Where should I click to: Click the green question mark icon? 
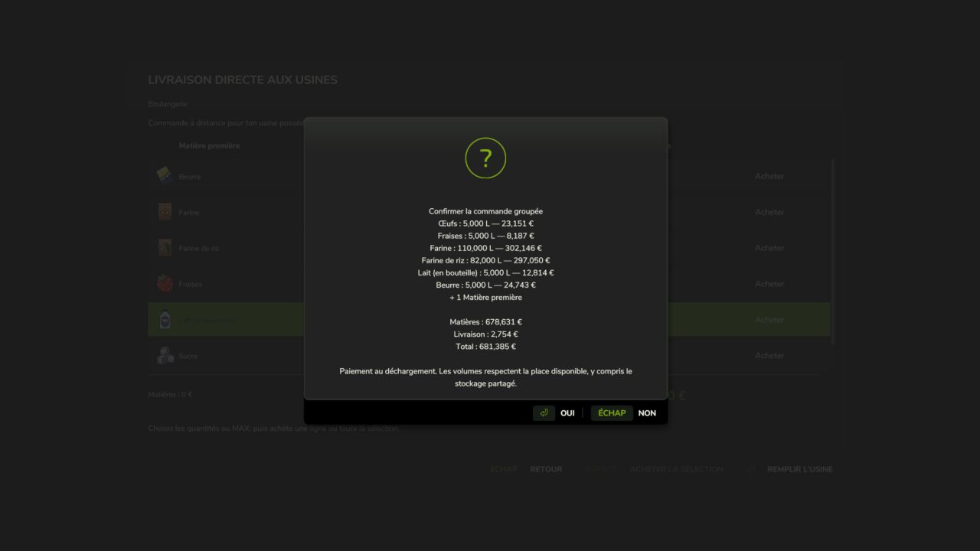click(485, 158)
